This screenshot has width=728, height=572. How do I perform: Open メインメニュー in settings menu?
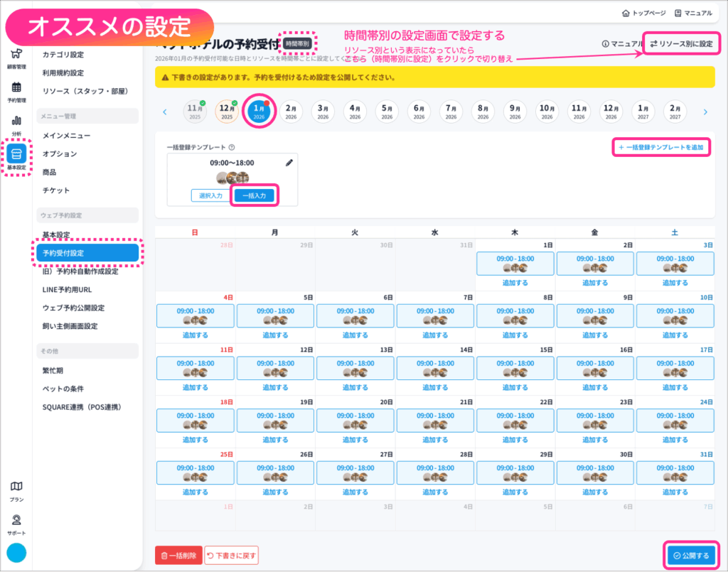66,135
